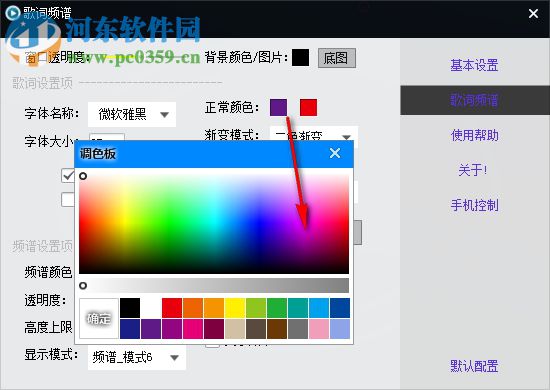Choose the dark taupe palette swatch
The width and height of the screenshot is (550, 390).
tap(256, 329)
